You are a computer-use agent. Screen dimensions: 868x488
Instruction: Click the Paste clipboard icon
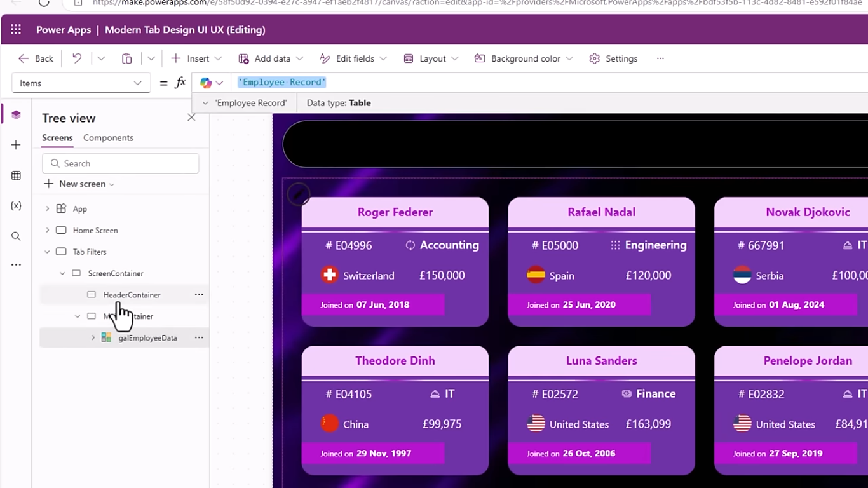(127, 58)
